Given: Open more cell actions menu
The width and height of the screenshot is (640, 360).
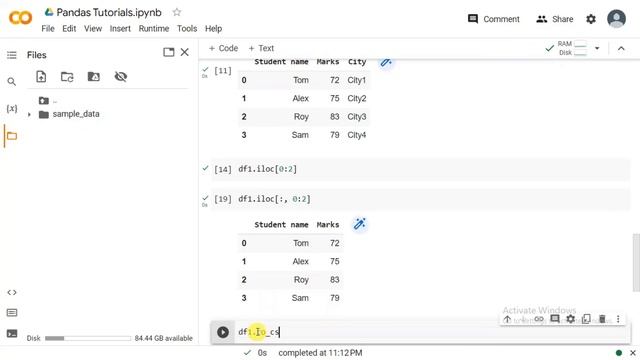Looking at the screenshot, I should (x=618, y=319).
